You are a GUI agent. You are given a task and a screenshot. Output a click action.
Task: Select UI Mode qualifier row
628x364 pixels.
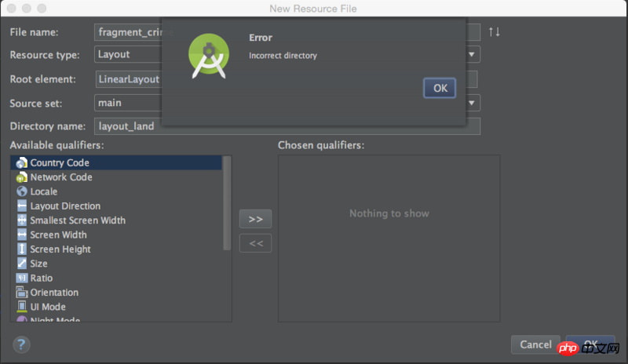pyautogui.click(x=116, y=307)
